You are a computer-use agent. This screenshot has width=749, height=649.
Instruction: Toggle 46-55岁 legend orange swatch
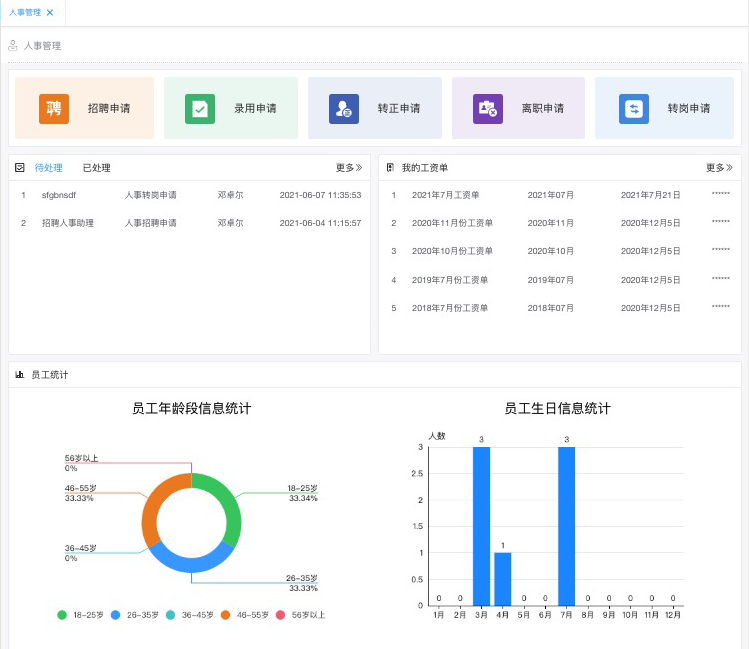coord(225,615)
